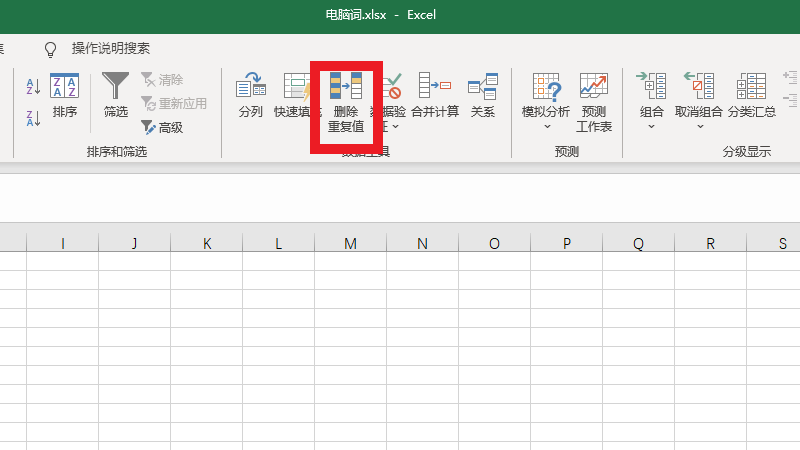The height and width of the screenshot is (450, 800).
Task: Sort ascending A to Z
Action: pos(33,87)
